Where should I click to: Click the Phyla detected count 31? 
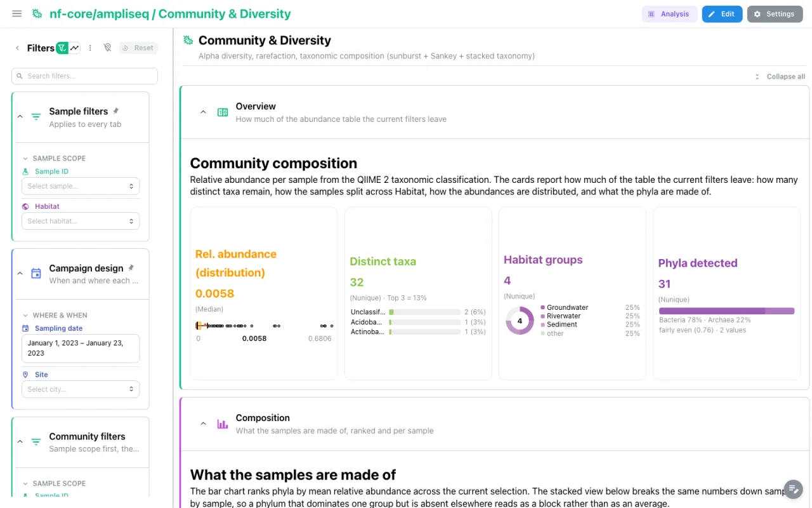665,284
